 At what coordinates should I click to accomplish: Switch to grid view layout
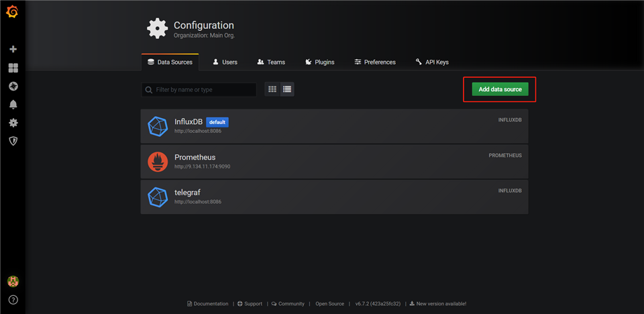(x=272, y=89)
